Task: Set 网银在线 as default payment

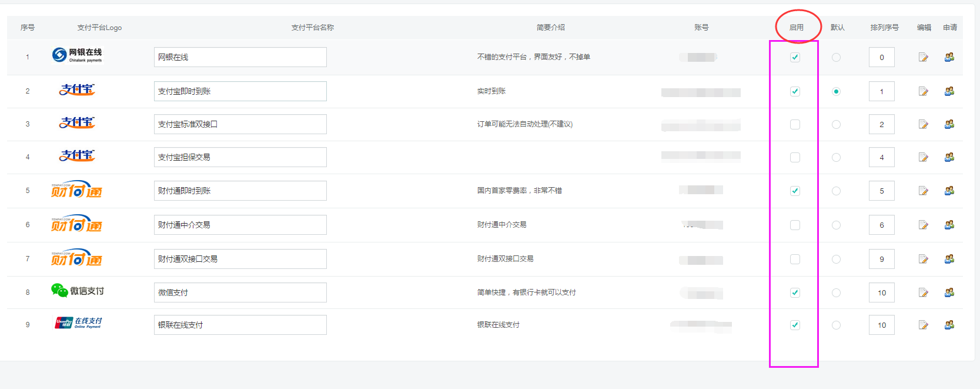Action: tap(836, 57)
